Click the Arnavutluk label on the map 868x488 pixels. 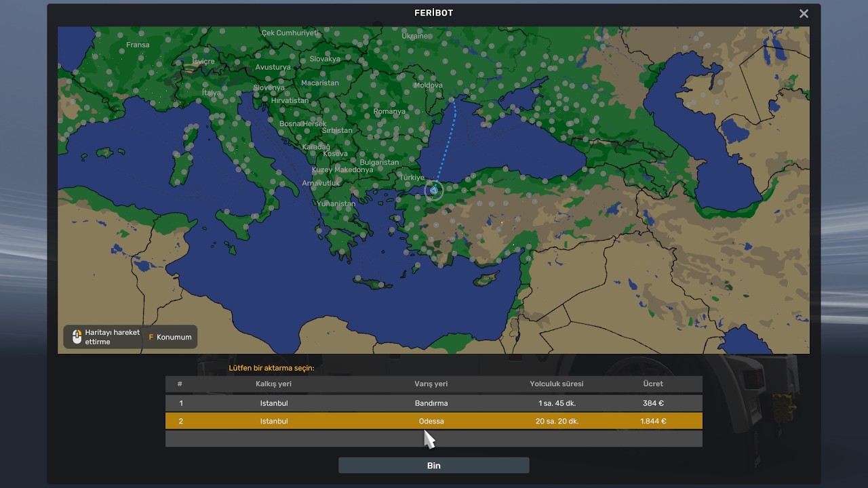[x=321, y=183]
